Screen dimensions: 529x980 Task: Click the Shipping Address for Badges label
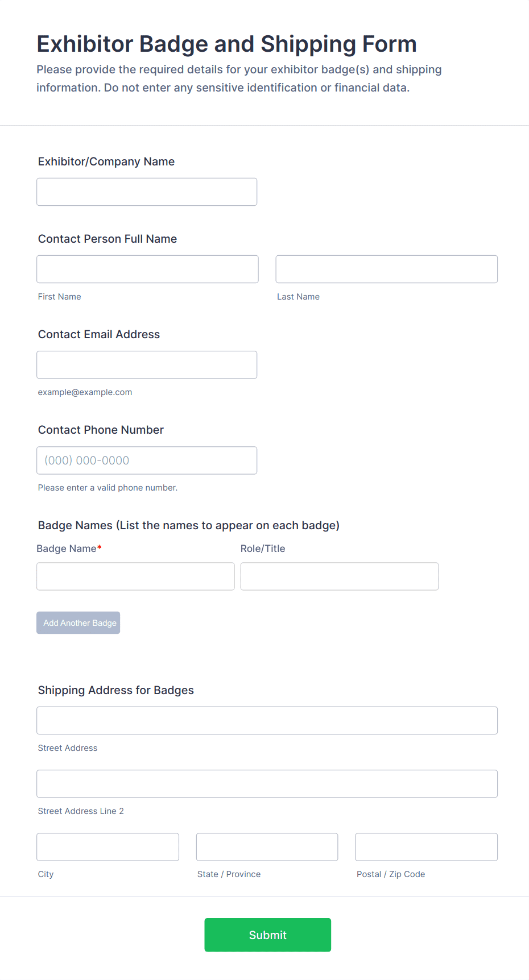tap(115, 690)
